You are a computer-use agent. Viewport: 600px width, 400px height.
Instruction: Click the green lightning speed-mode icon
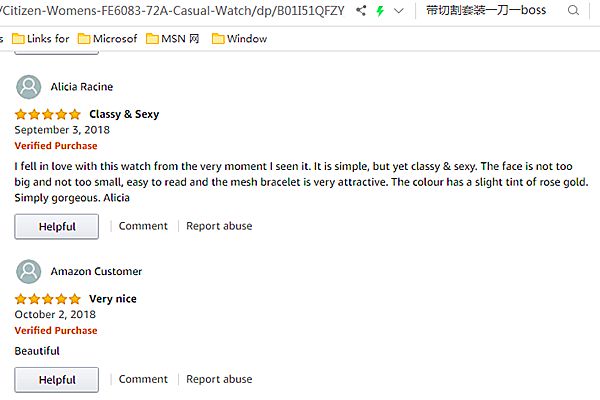point(380,11)
